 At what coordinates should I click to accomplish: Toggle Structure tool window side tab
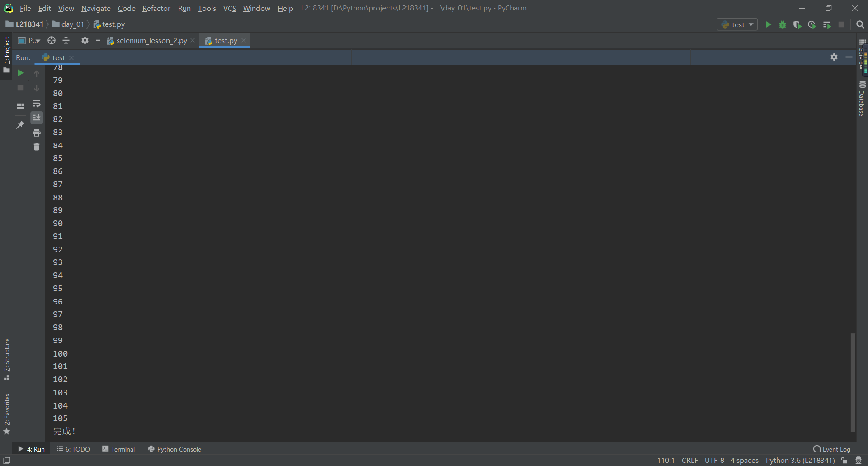click(x=6, y=359)
